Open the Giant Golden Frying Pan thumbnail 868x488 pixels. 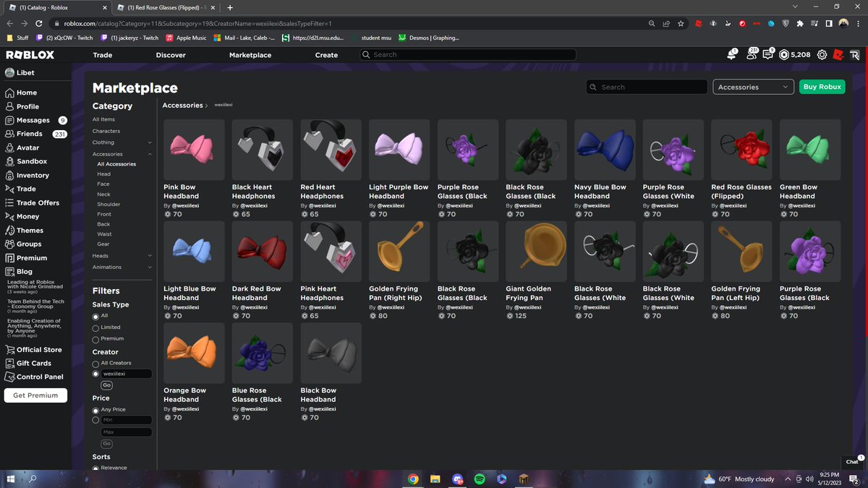536,252
